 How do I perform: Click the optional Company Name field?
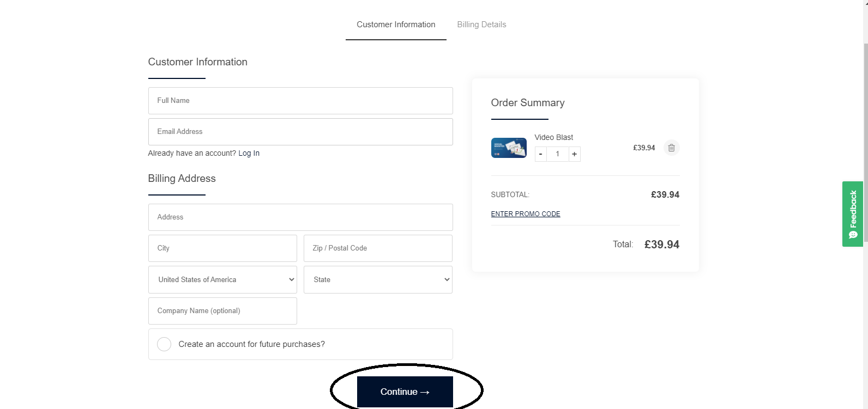pyautogui.click(x=222, y=311)
